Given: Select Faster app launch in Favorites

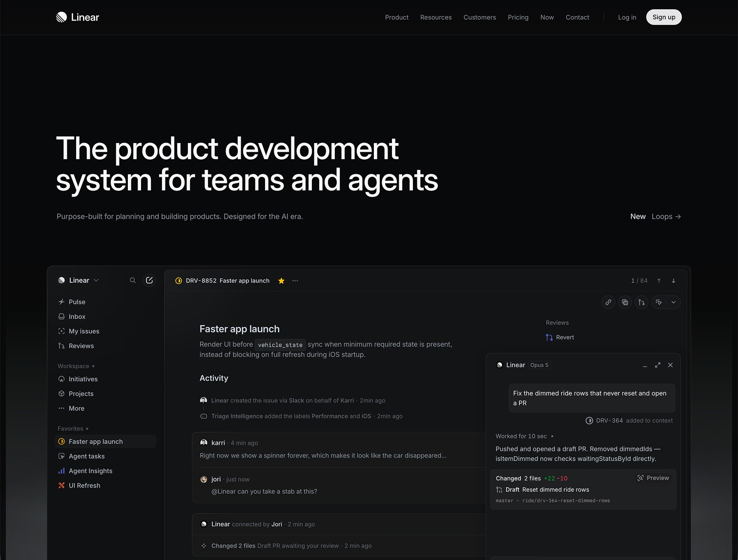Looking at the screenshot, I should [x=105, y=441].
